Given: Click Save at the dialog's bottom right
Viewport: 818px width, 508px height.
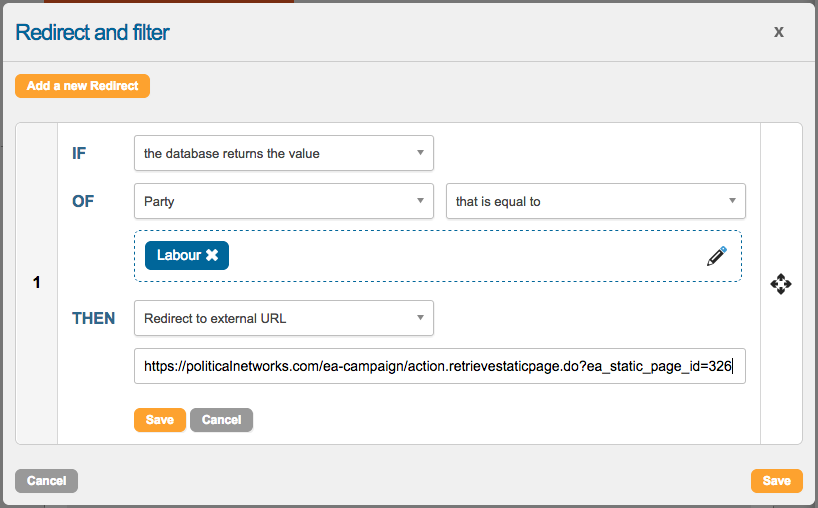Looking at the screenshot, I should coord(776,481).
